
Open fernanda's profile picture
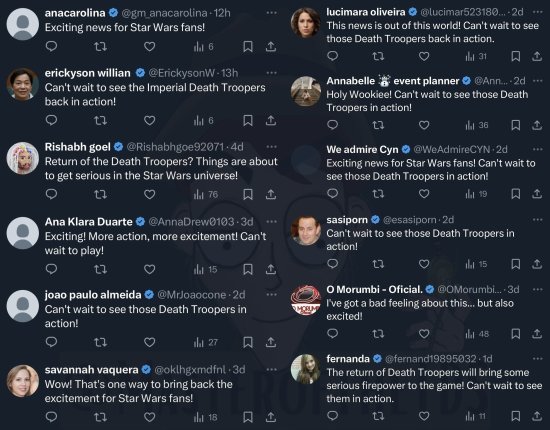coord(306,369)
